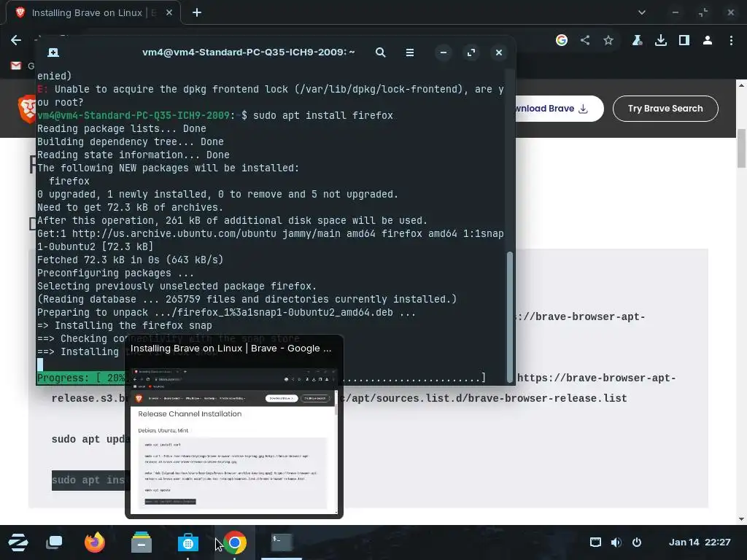
Task: Open new terminal tab icon
Action: coord(53,52)
